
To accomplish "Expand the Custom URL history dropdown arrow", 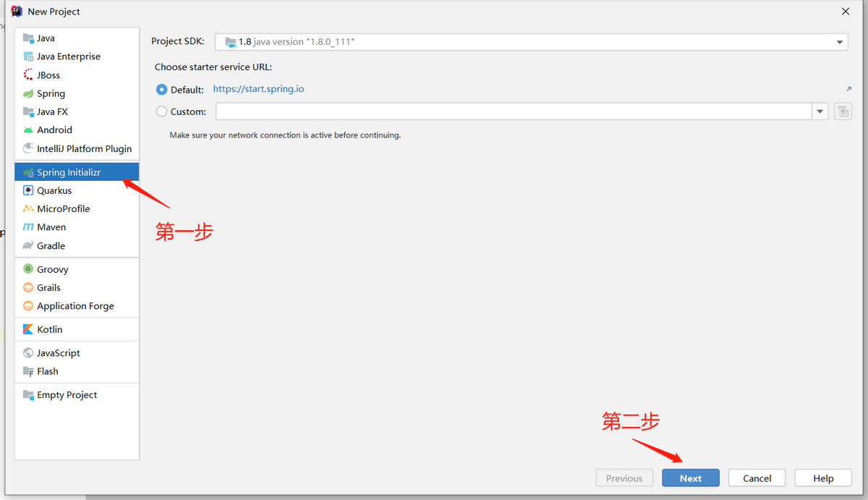I will (x=820, y=111).
